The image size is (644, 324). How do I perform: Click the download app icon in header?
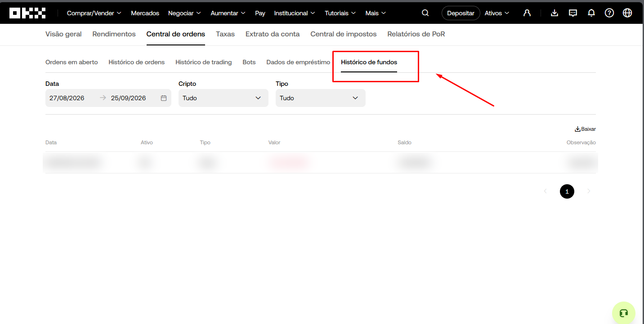(555, 13)
